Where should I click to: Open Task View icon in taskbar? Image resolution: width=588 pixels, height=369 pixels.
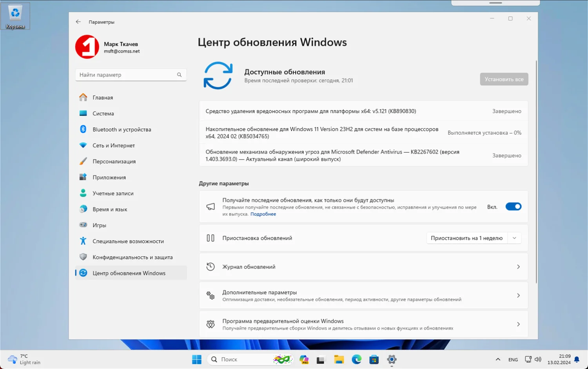tap(321, 359)
